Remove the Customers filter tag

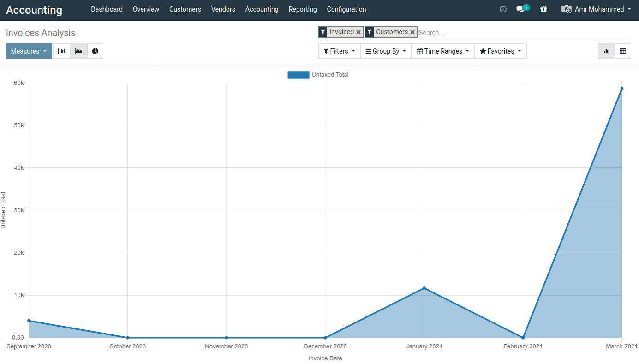pos(412,32)
